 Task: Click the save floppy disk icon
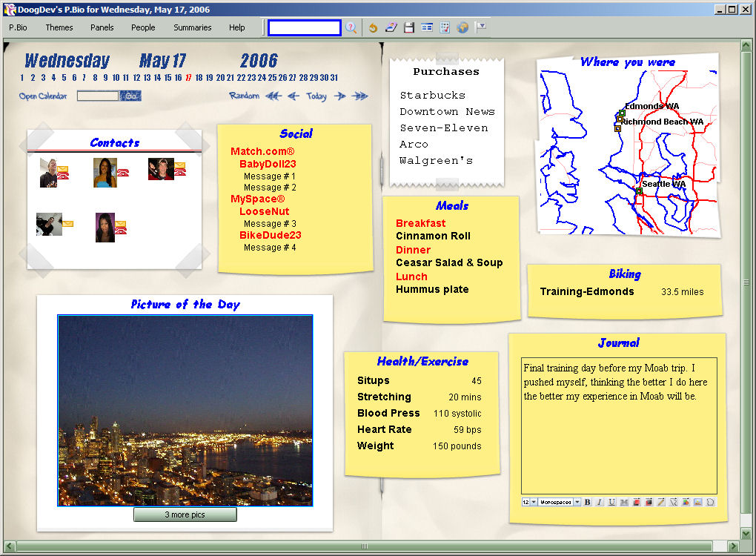pyautogui.click(x=409, y=27)
